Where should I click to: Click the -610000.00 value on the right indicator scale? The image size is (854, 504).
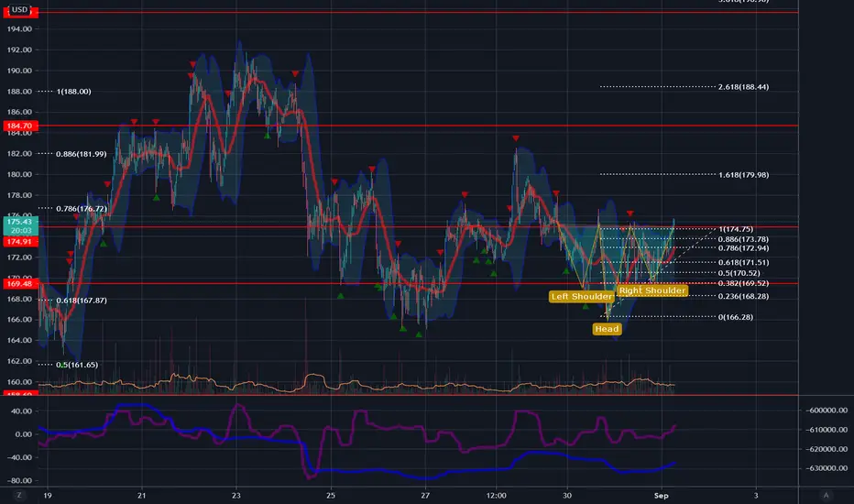pos(827,430)
